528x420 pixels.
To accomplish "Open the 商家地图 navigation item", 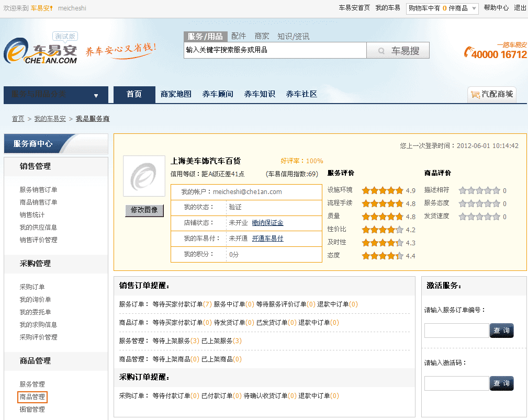I will [x=176, y=94].
